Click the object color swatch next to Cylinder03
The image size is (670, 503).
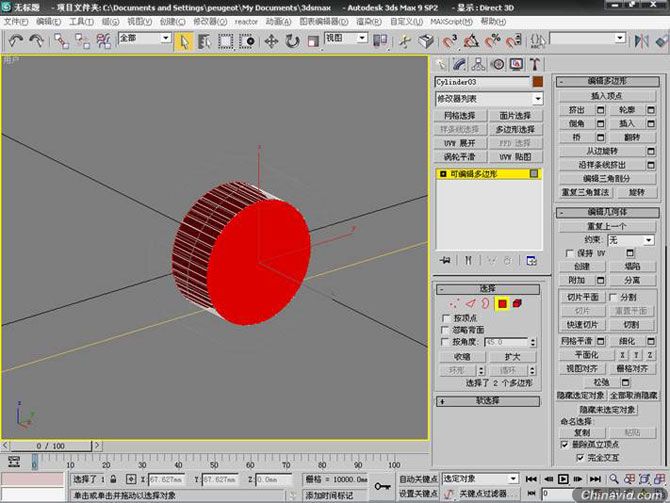click(x=538, y=82)
